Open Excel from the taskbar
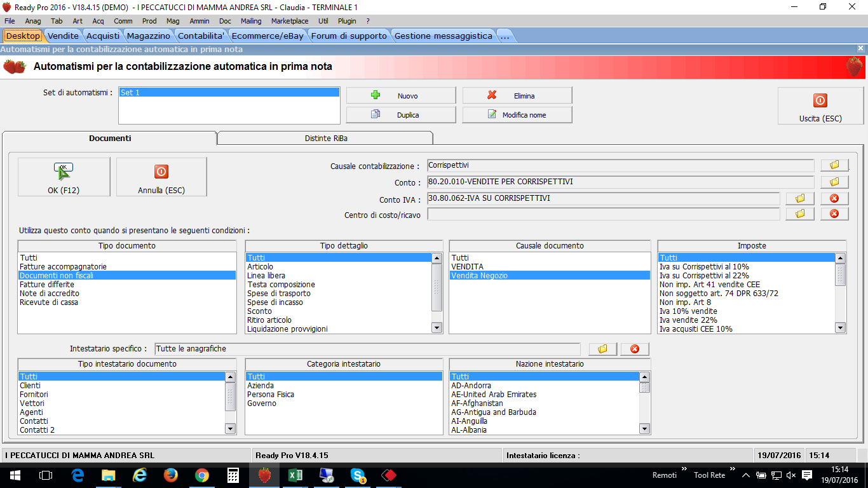Viewport: 868px width, 488px height. pyautogui.click(x=295, y=475)
